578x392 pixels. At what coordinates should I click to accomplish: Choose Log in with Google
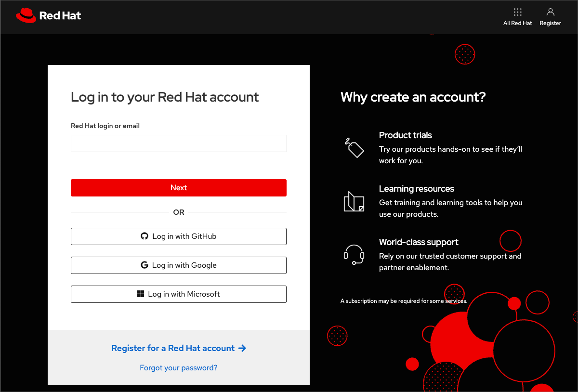pyautogui.click(x=179, y=265)
